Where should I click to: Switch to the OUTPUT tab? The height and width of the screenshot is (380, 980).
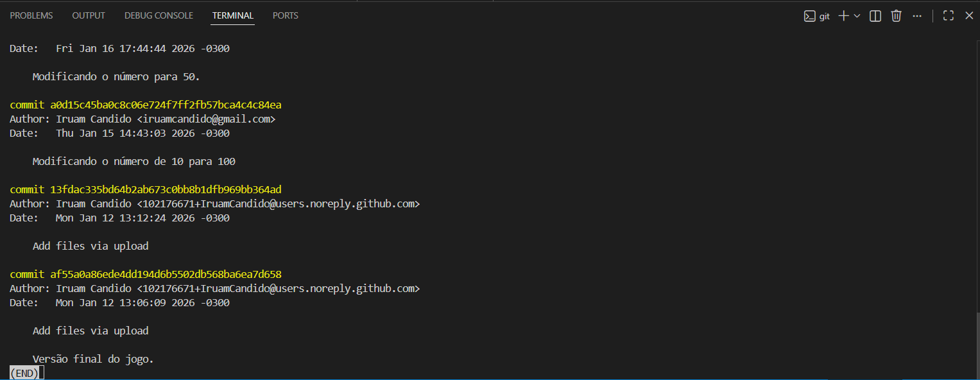tap(88, 15)
